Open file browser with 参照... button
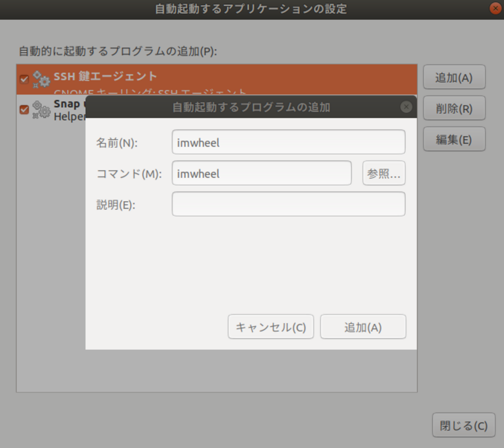The height and width of the screenshot is (448, 504). [384, 173]
